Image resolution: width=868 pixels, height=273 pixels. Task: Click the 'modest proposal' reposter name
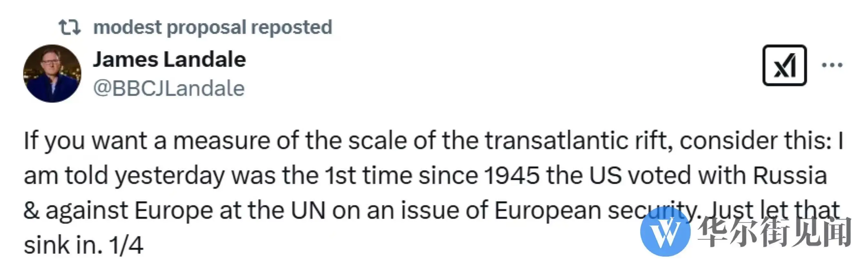click(x=170, y=28)
